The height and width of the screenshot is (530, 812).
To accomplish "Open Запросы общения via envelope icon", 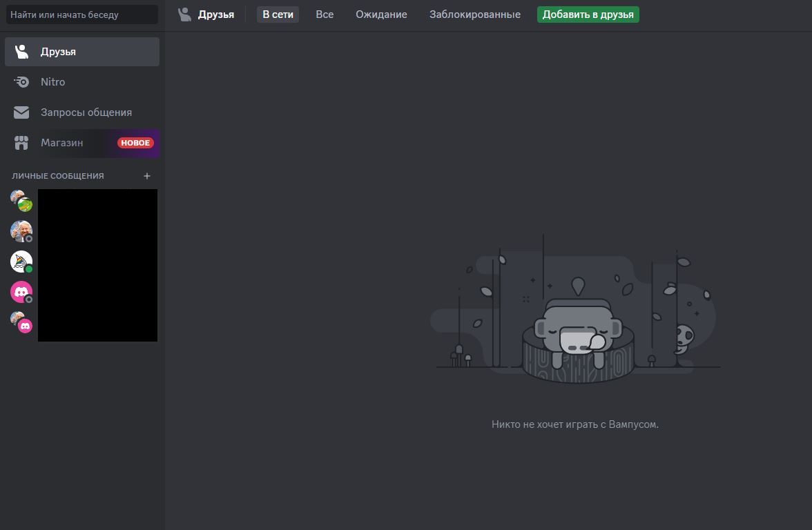I will click(21, 112).
